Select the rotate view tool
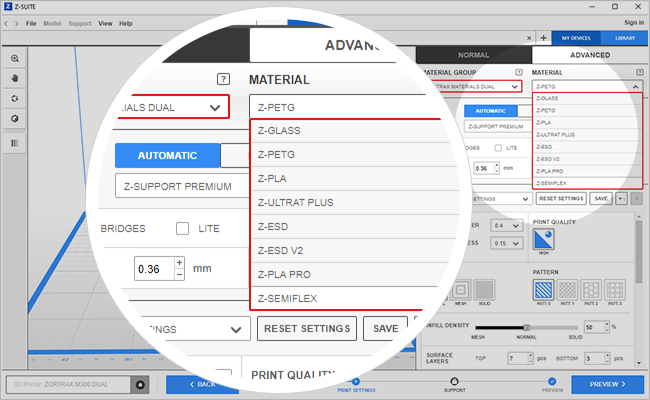 [15, 99]
